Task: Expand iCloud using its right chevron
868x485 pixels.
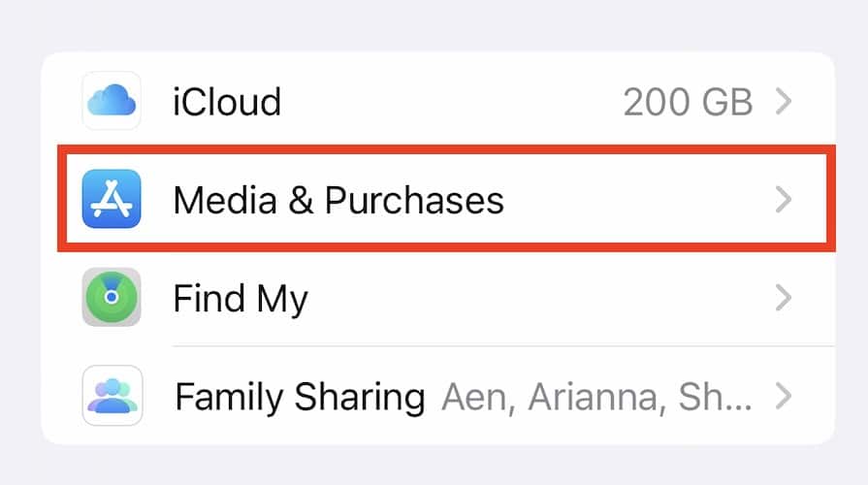Action: (x=784, y=101)
